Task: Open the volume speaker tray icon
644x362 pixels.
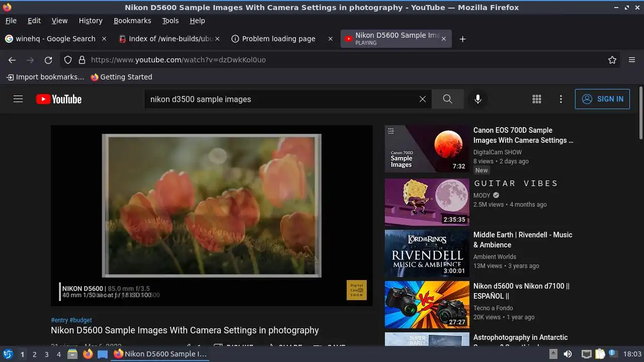Action: point(568,354)
